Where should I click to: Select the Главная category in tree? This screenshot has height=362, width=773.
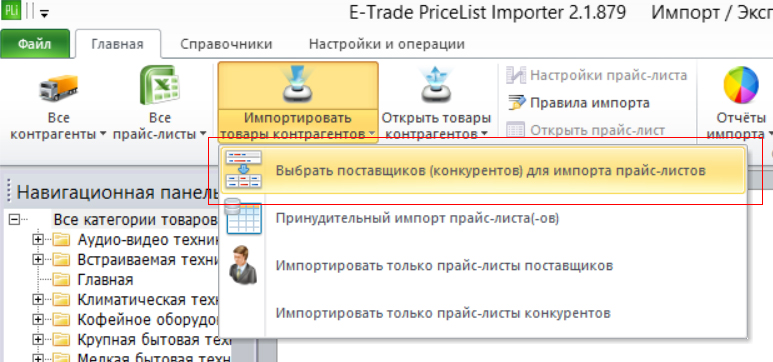[x=105, y=280]
